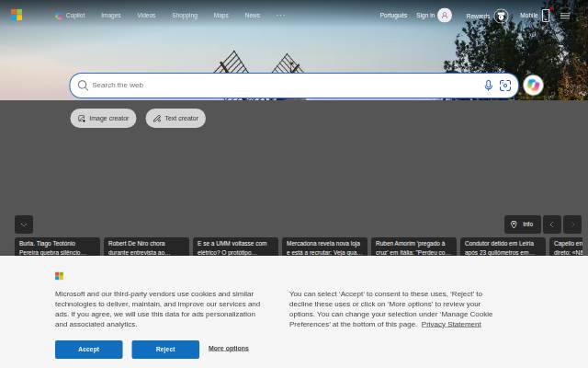Open news card 'Burla. Tiago Teotónio Pereira'
The image size is (588, 368).
pos(57,247)
